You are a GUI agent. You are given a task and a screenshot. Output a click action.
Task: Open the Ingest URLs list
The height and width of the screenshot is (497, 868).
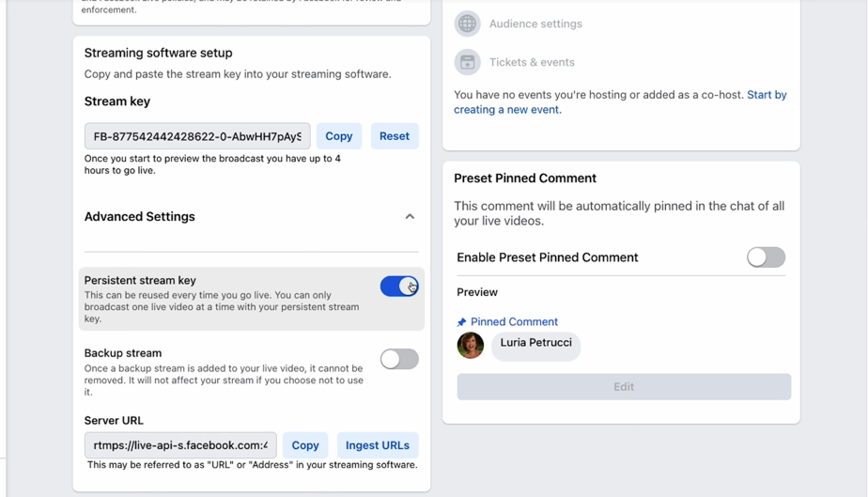click(377, 445)
